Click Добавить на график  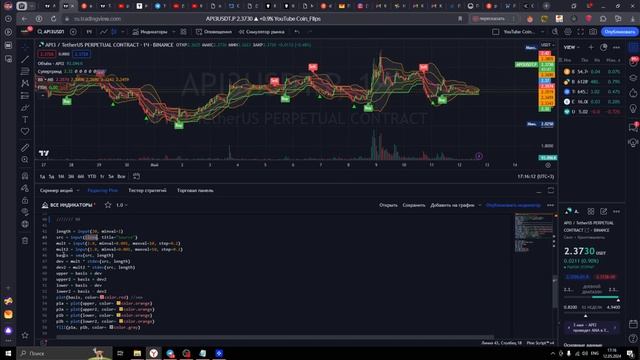pos(452,205)
